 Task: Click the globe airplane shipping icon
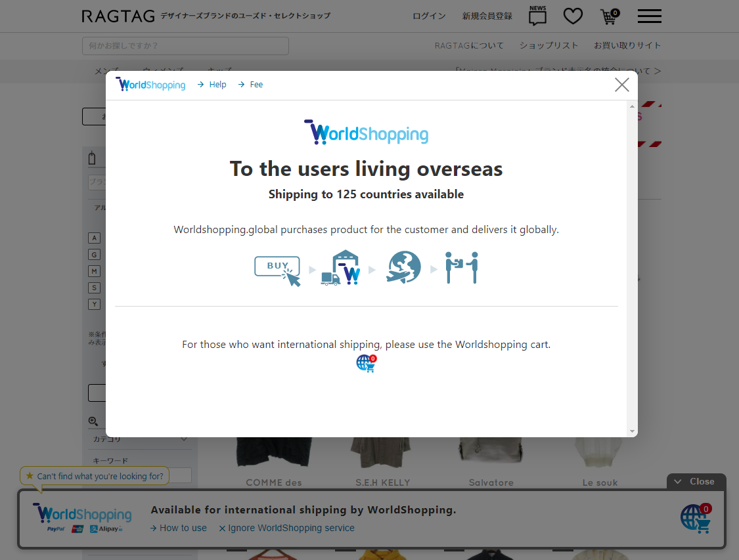click(x=403, y=267)
